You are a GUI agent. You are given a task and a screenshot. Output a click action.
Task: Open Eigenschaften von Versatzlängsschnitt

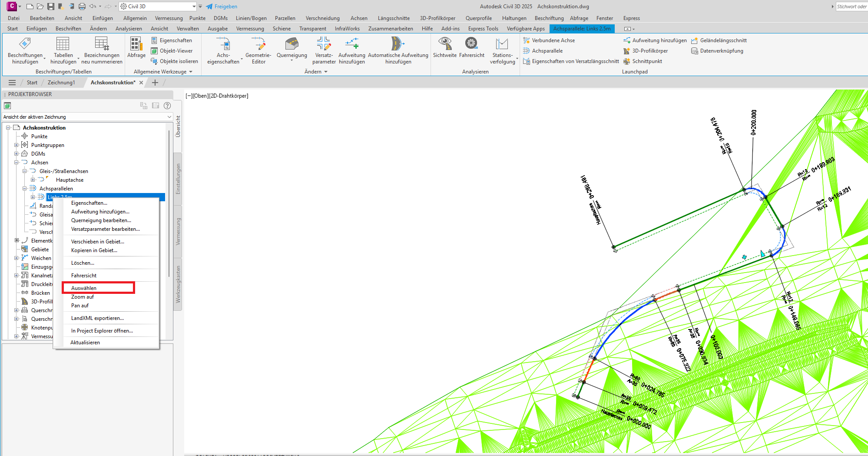coord(571,61)
